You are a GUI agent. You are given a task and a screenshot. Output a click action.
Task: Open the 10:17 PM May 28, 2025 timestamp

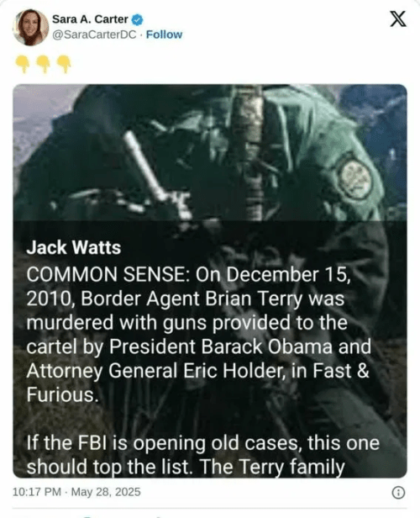(x=76, y=492)
